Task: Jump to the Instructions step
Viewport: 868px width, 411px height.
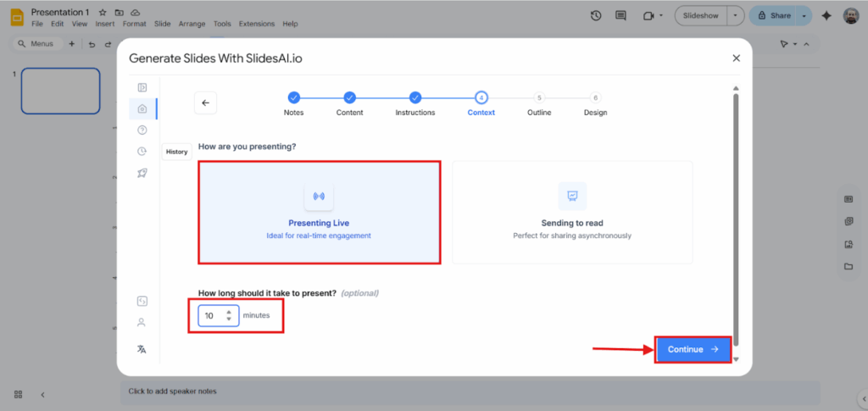Action: [415, 98]
